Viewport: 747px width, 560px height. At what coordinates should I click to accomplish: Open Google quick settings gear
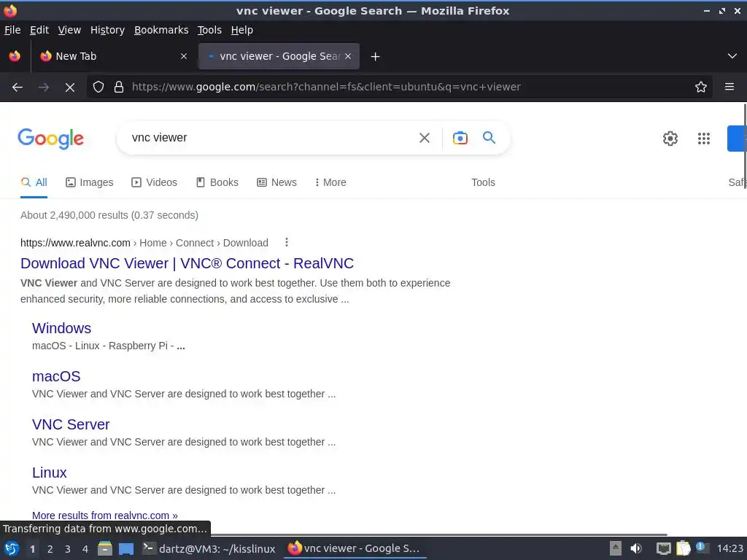click(x=670, y=139)
